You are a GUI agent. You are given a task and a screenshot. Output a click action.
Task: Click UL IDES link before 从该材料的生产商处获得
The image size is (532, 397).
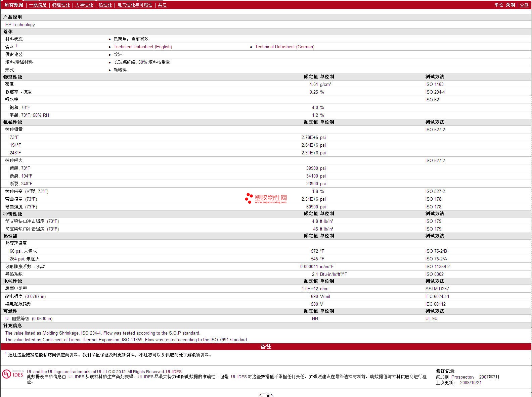76,377
